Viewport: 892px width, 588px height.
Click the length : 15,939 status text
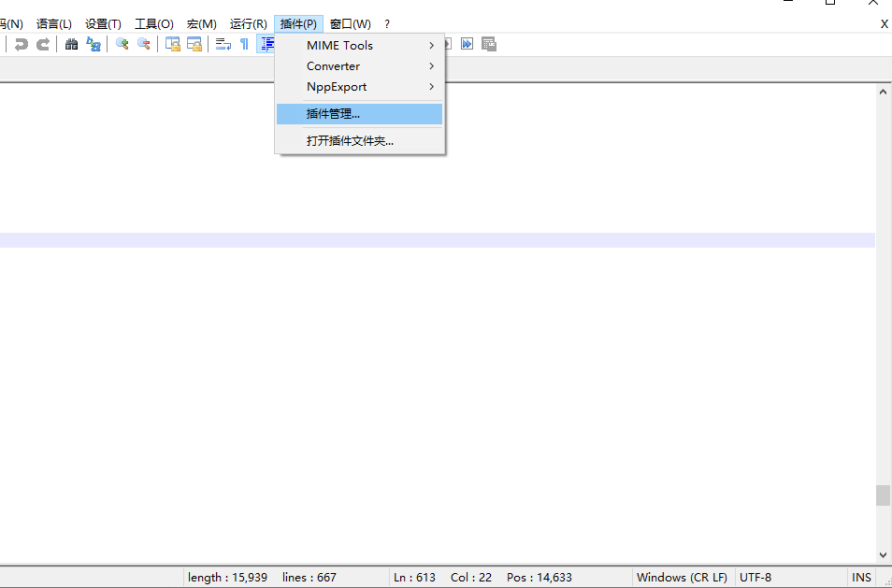[x=227, y=577]
